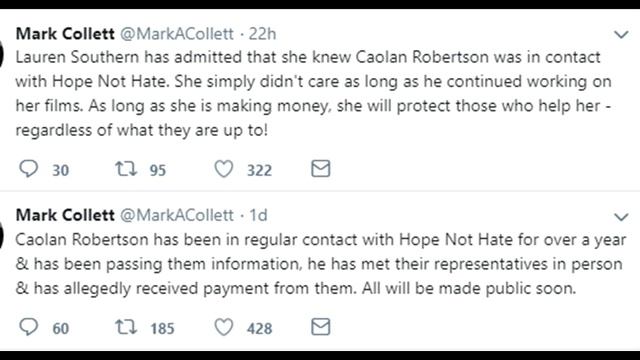
Task: Open the 22h timestamp link
Action: point(262,34)
